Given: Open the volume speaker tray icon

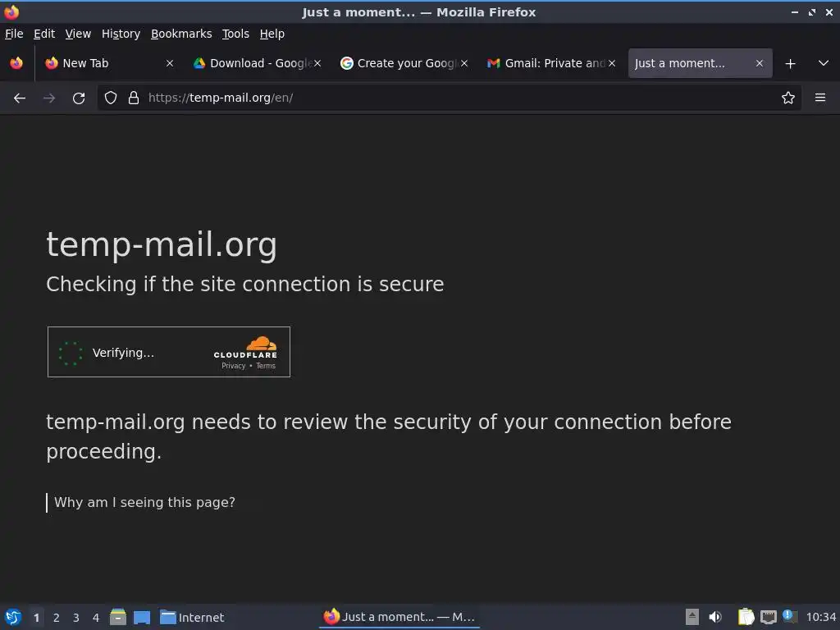Looking at the screenshot, I should click(x=715, y=617).
